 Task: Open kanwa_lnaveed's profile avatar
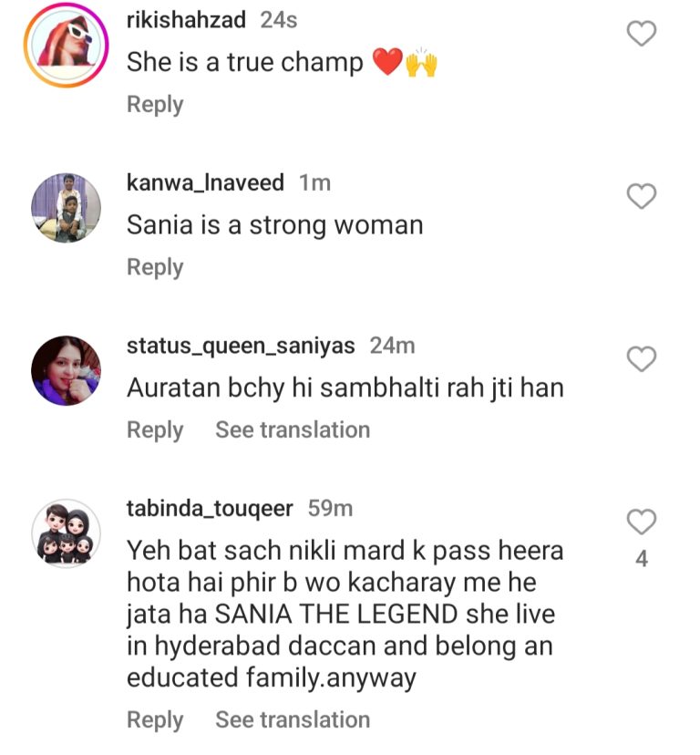[x=66, y=208]
